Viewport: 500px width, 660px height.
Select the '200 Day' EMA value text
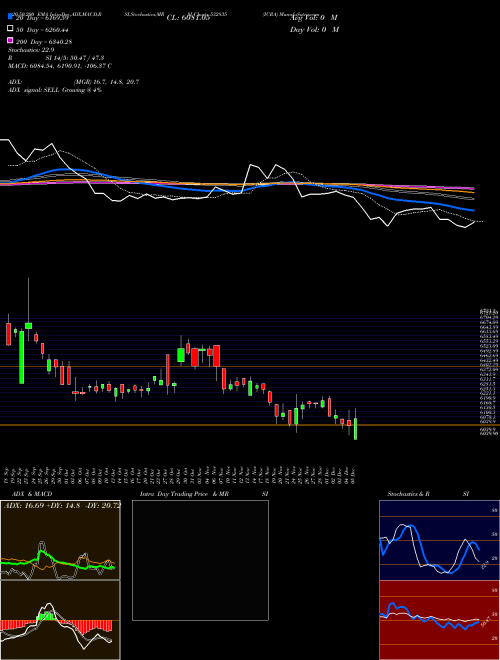coord(45,42)
